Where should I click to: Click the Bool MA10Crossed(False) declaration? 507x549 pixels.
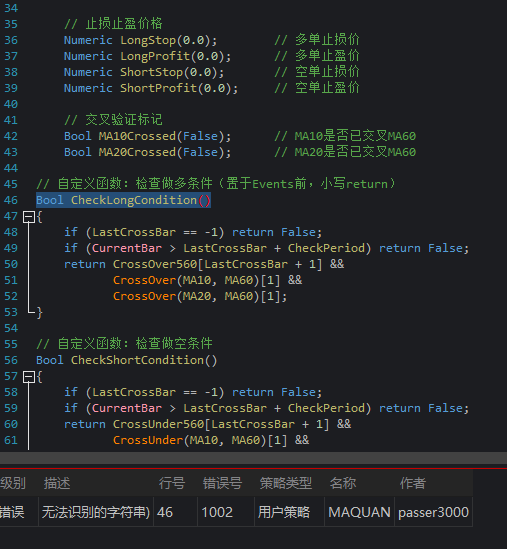[x=147, y=136]
